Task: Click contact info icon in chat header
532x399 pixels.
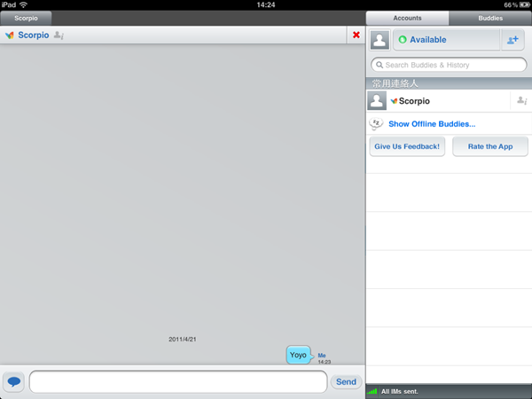Action: 59,35
